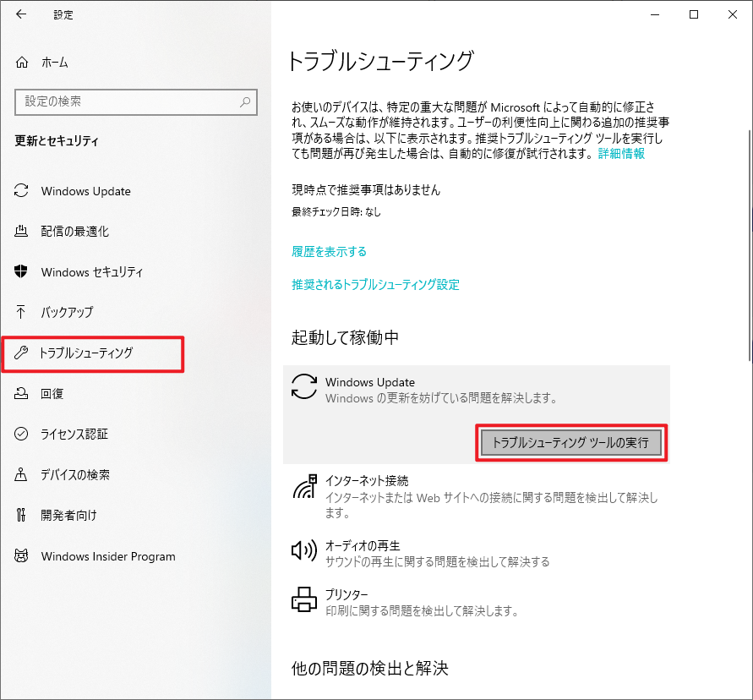Viewport: 753px width, 700px height.
Task: Select バックアップ in the sidebar
Action: coord(67,312)
